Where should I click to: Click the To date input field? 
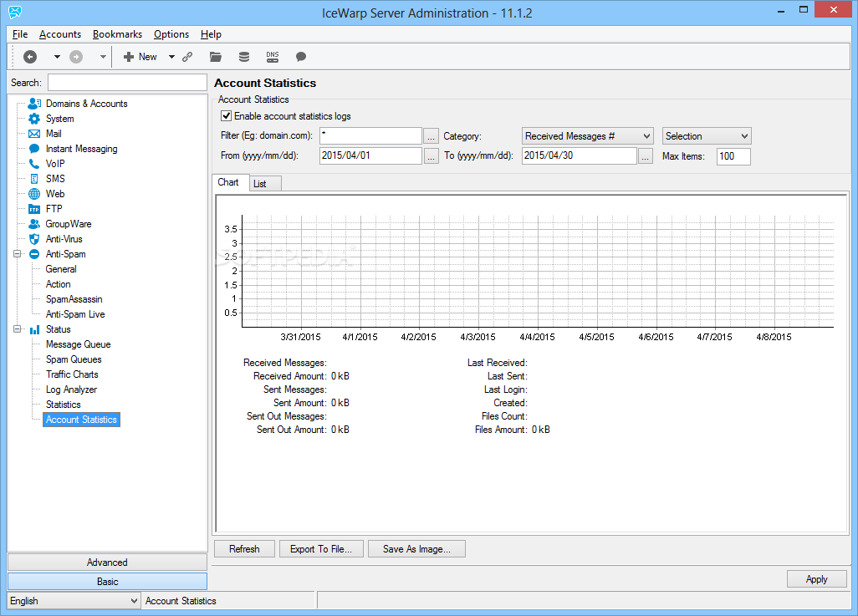coord(580,156)
